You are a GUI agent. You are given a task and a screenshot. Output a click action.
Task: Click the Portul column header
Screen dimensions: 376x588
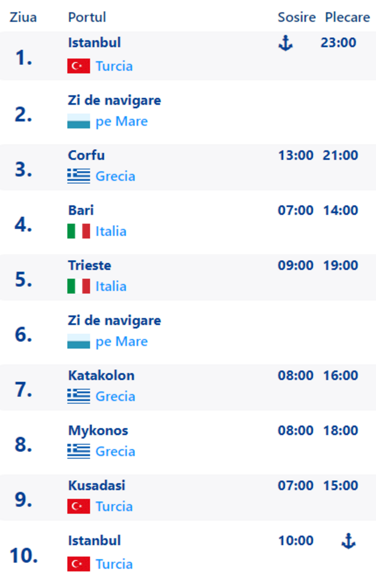click(87, 17)
